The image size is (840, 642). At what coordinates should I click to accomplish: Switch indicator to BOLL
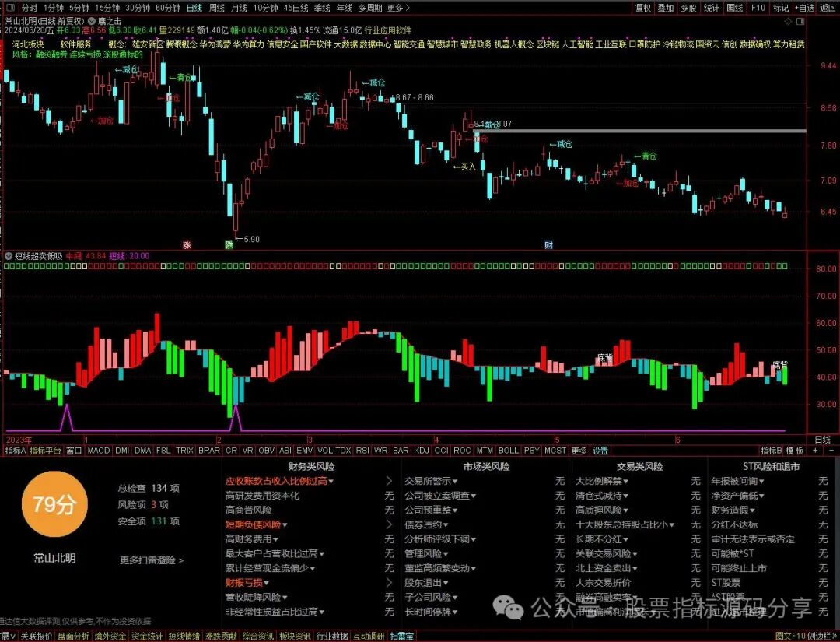pos(509,451)
